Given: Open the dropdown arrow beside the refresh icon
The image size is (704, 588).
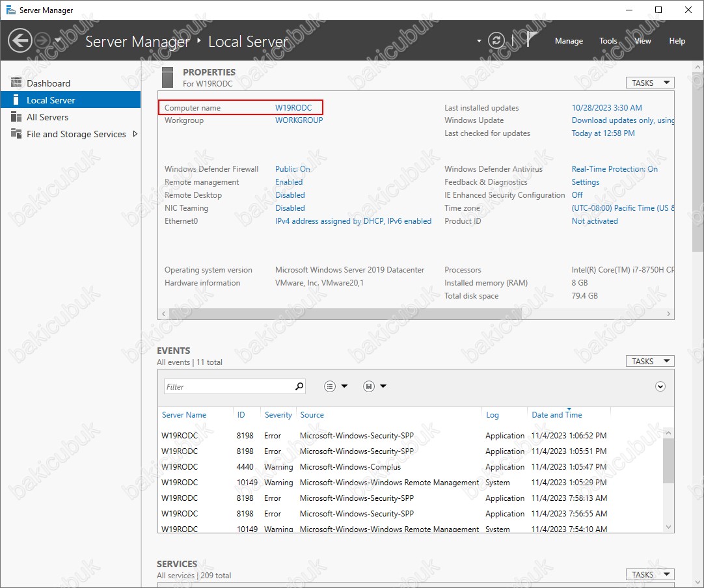Looking at the screenshot, I should (x=479, y=41).
